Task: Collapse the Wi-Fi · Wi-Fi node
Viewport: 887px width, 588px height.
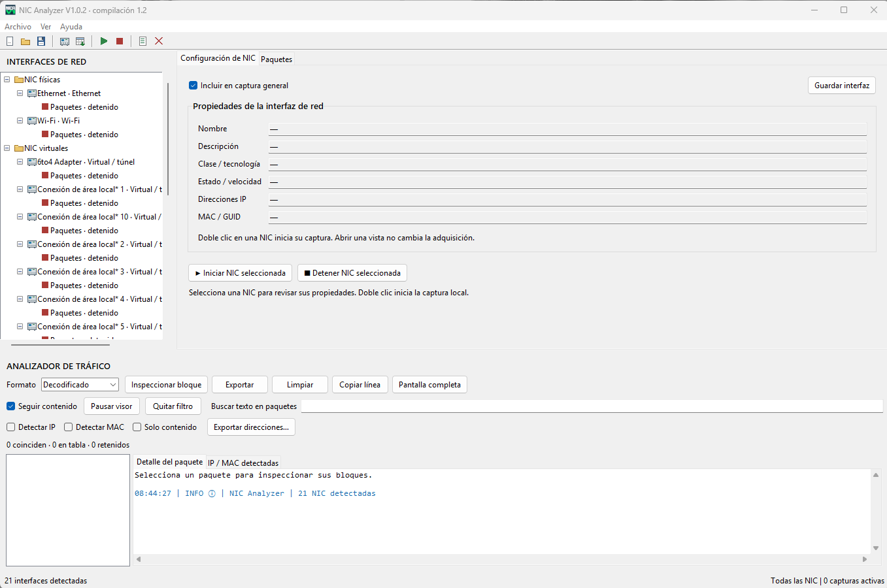Action: pos(20,121)
